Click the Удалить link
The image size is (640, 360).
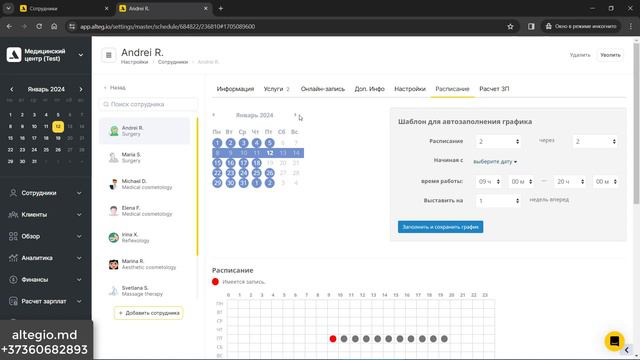click(x=580, y=55)
